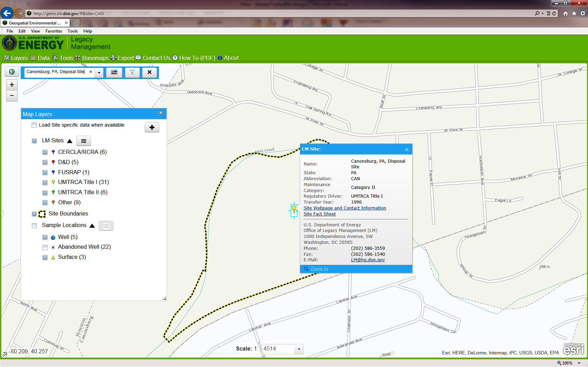Open browser Favorites menu

pos(54,31)
